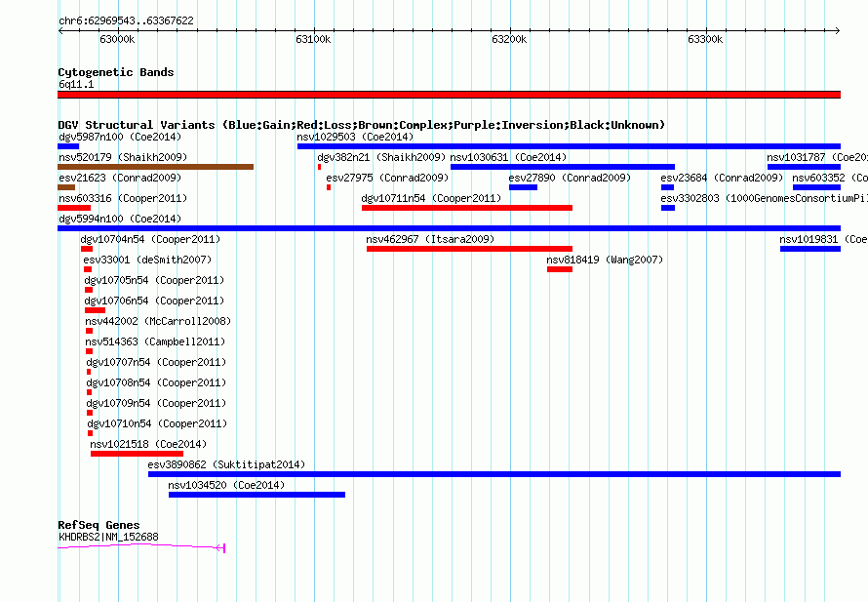Select the dgv10709n54 (Cooper2011) label

pos(156,403)
